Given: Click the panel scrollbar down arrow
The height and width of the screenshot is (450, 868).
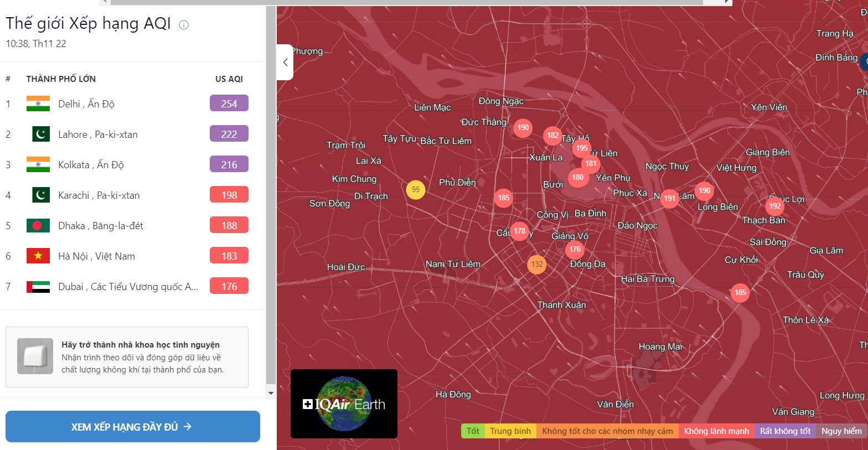Looking at the screenshot, I should (271, 393).
